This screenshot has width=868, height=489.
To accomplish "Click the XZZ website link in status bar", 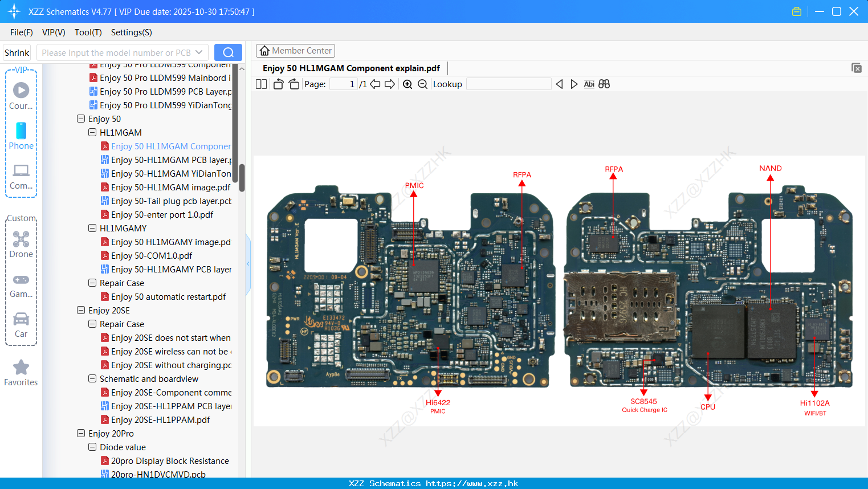I will (472, 483).
